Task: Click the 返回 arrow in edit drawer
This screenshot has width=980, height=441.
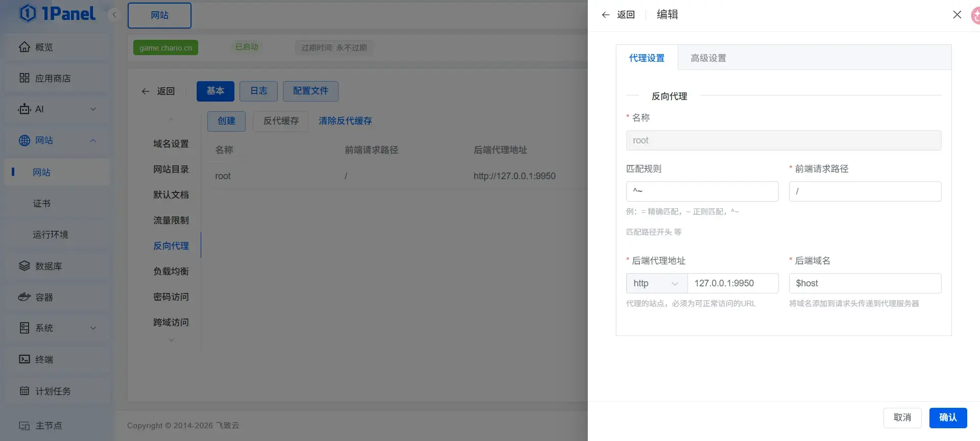Action: click(606, 15)
